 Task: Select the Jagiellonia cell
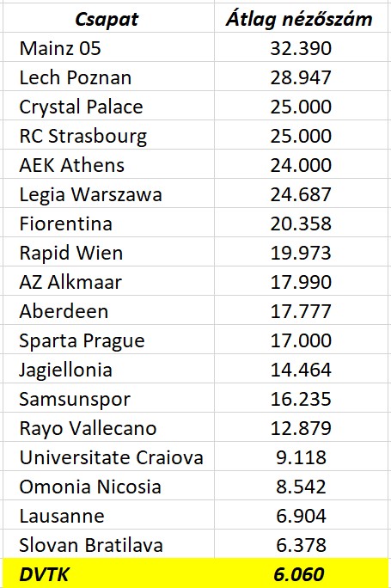[109, 369]
